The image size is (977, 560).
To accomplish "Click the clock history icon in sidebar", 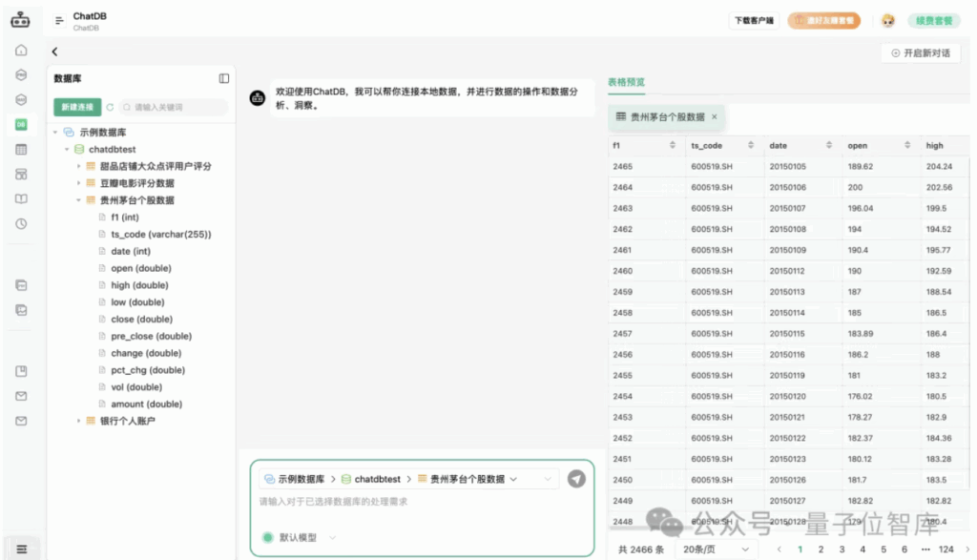I will coord(21,224).
